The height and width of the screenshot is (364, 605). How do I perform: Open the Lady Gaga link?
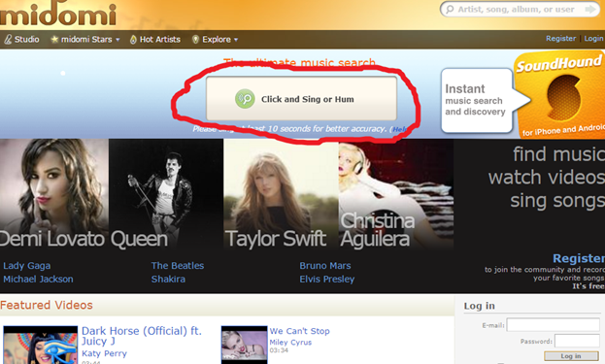pyautogui.click(x=26, y=266)
